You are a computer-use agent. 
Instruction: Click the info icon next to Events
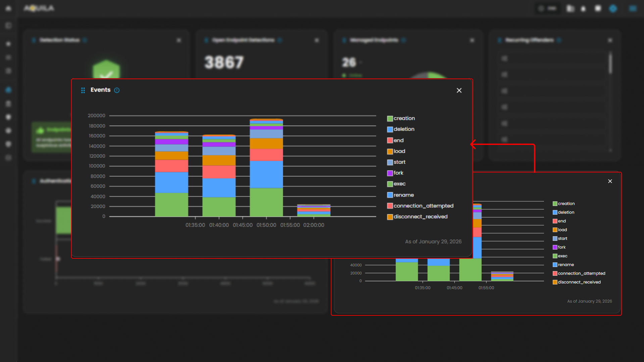(x=117, y=90)
